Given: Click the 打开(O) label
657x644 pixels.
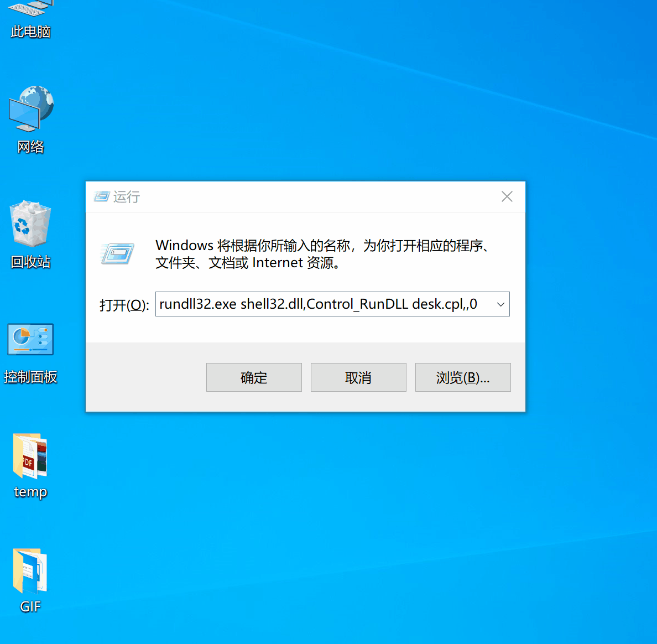Looking at the screenshot, I should tap(123, 305).
